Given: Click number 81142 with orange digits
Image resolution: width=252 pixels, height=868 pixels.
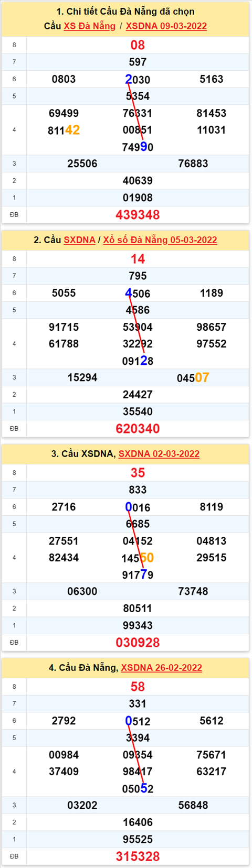Looking at the screenshot, I should point(64,130).
